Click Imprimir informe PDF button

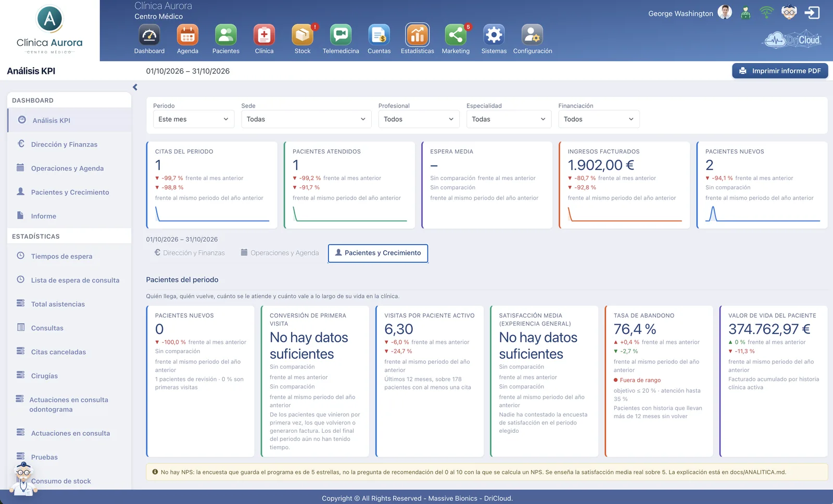pos(780,71)
